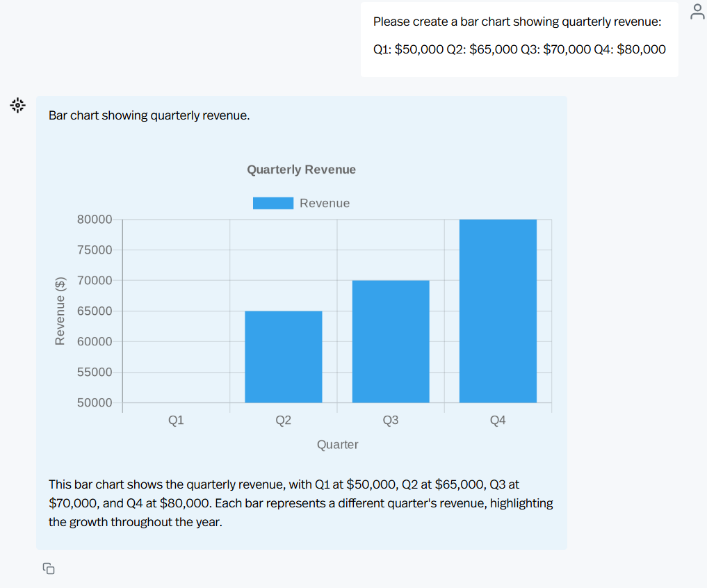Click the user's quarterly revenue request message
Screen dimensions: 707x588
[x=519, y=35]
